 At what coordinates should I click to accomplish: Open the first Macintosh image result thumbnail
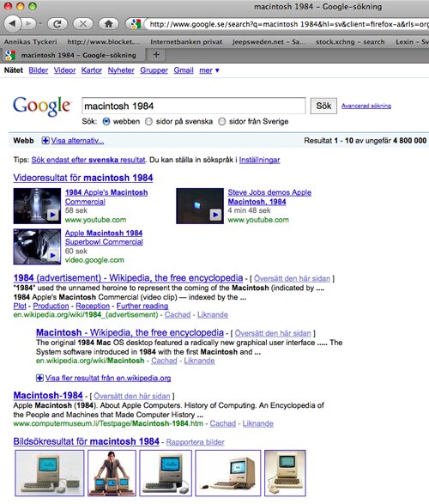(x=50, y=473)
